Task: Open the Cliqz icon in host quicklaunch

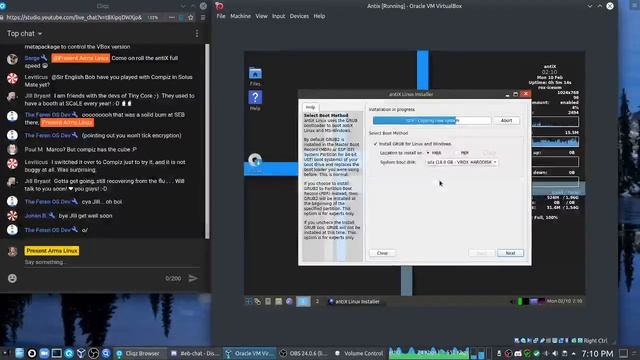Action: click(69, 353)
